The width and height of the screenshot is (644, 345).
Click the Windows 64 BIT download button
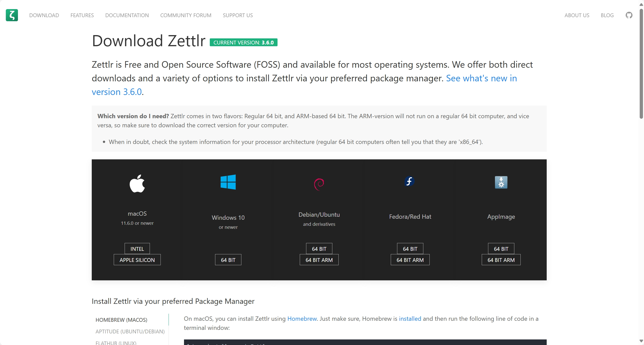pyautogui.click(x=228, y=260)
